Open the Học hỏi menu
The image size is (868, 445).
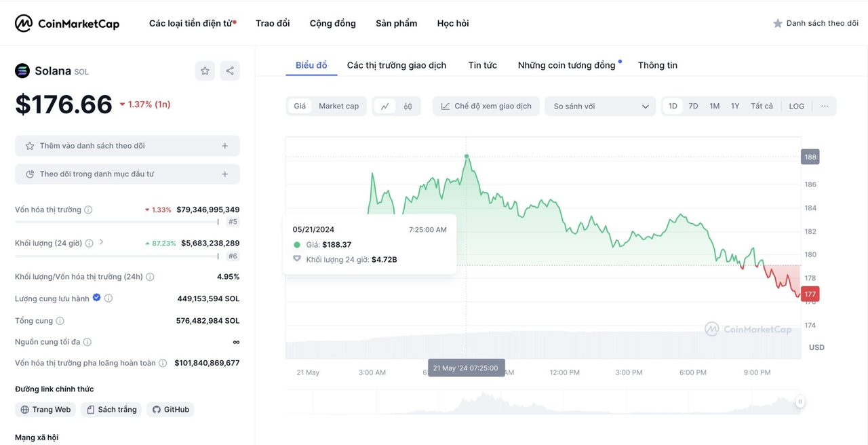[x=453, y=23]
